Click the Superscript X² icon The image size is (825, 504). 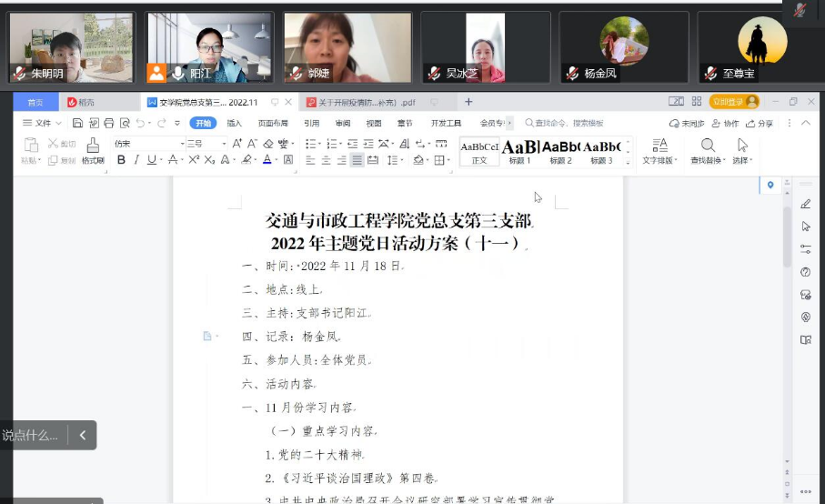point(193,160)
